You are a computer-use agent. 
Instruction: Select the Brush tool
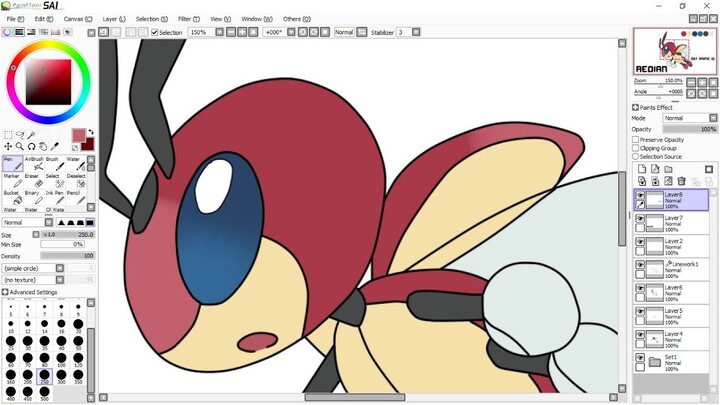[x=54, y=163]
